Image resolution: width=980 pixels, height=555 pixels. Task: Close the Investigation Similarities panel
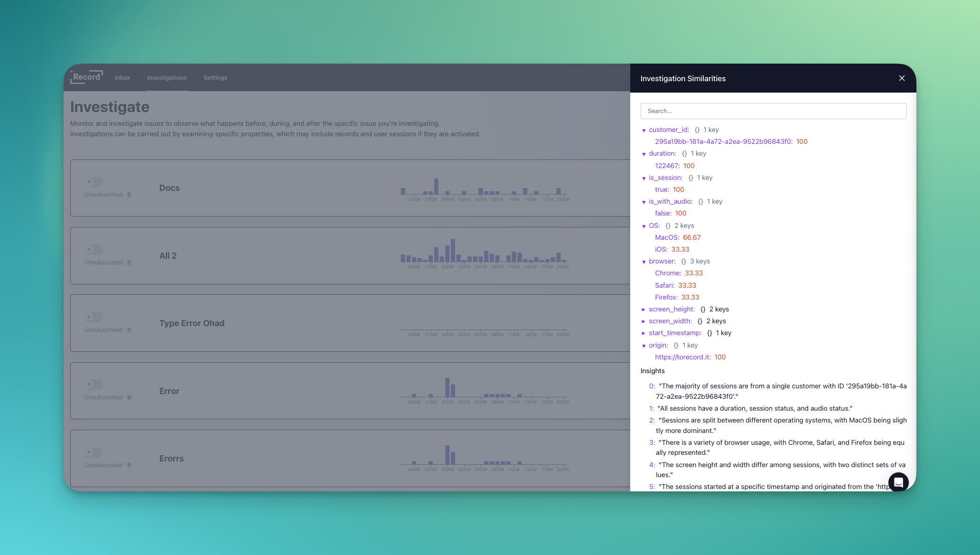902,78
